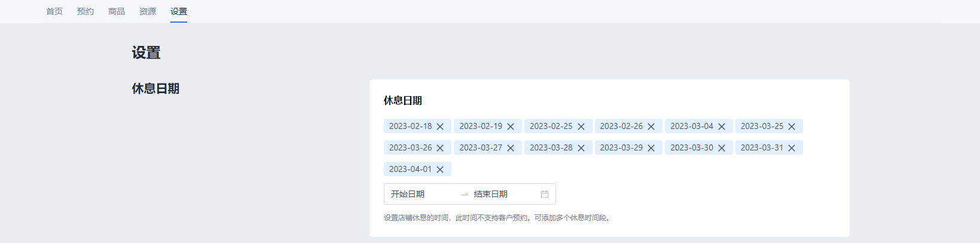Open the calendar icon in date picker
980x243 pixels.
(x=545, y=194)
